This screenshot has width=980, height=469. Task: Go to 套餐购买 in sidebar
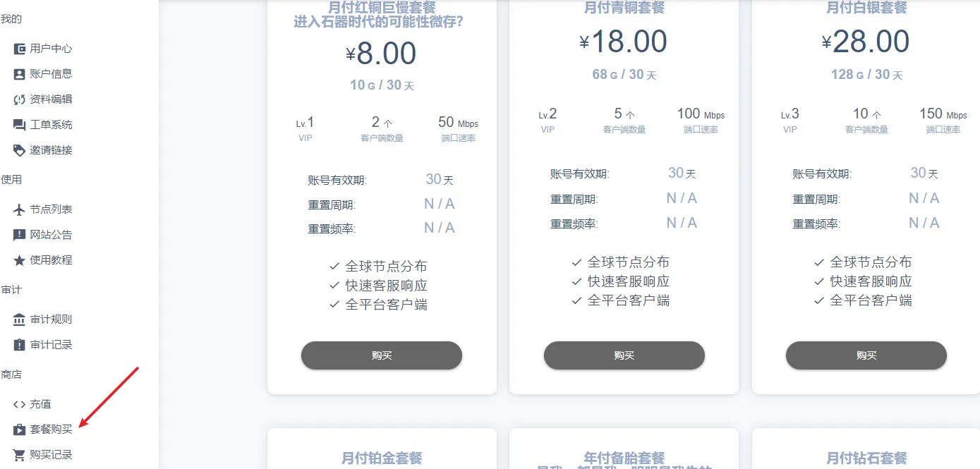43,430
